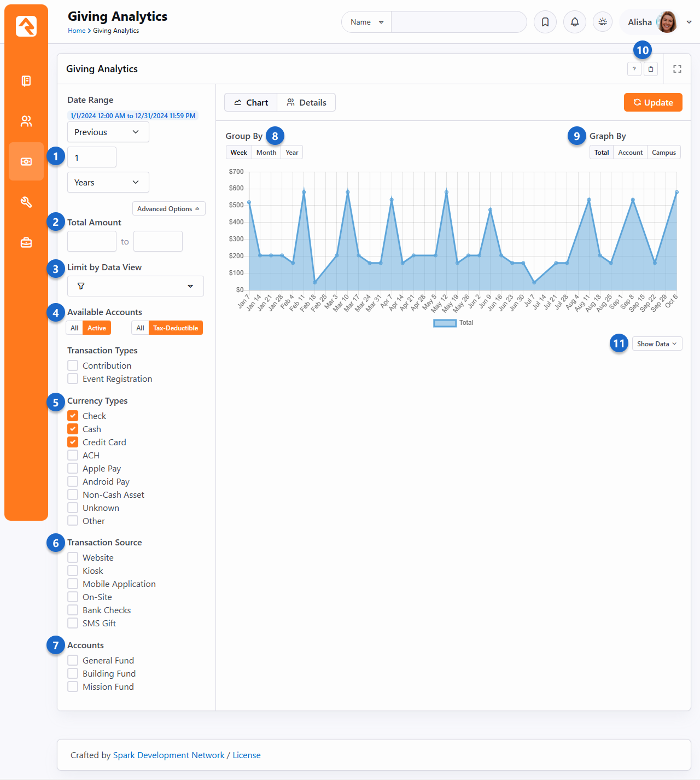Screen dimensions: 700x780
Task: Open the Admin Tools wrench icon
Action: pyautogui.click(x=26, y=202)
